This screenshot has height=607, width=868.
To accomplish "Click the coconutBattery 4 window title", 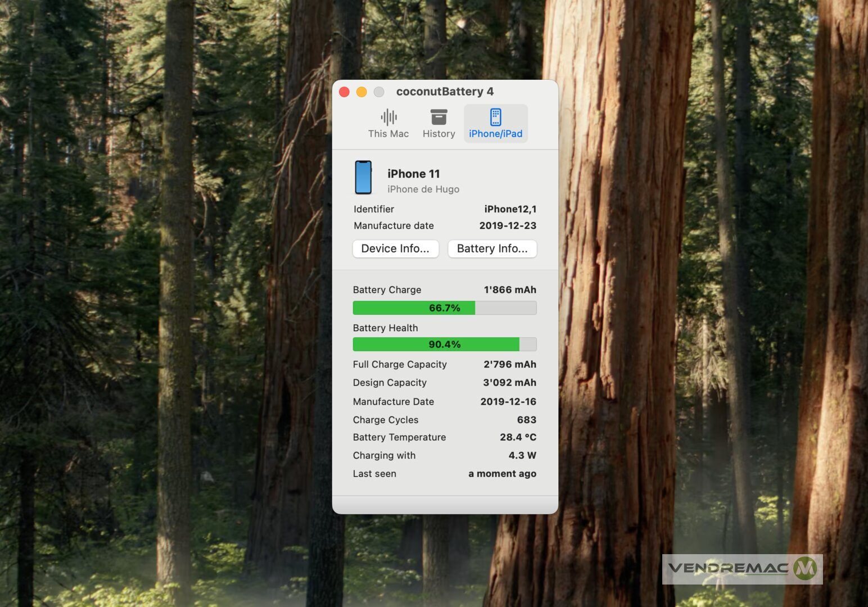I will tap(445, 92).
